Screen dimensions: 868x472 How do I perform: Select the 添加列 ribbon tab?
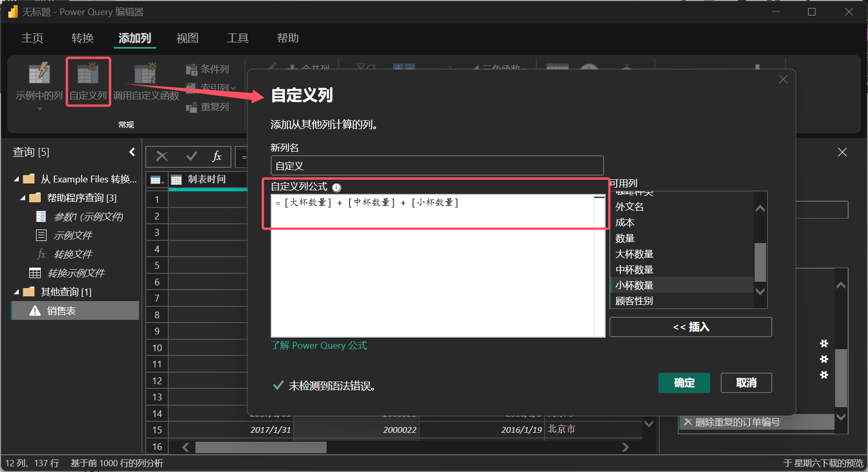[x=135, y=38]
